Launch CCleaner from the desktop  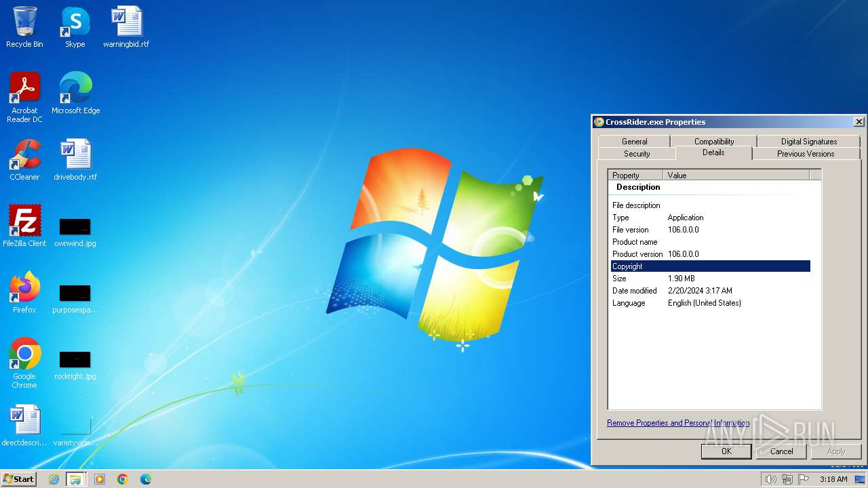(24, 160)
